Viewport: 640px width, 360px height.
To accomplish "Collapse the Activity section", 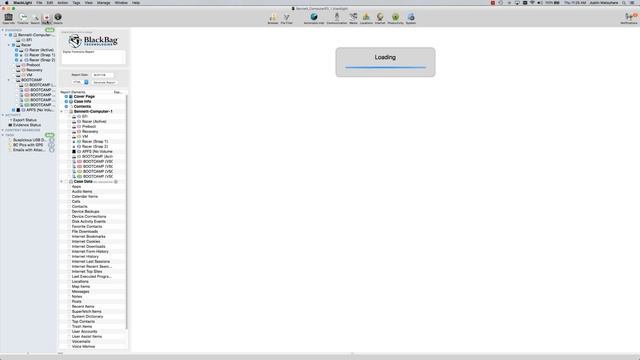I will click(3, 115).
